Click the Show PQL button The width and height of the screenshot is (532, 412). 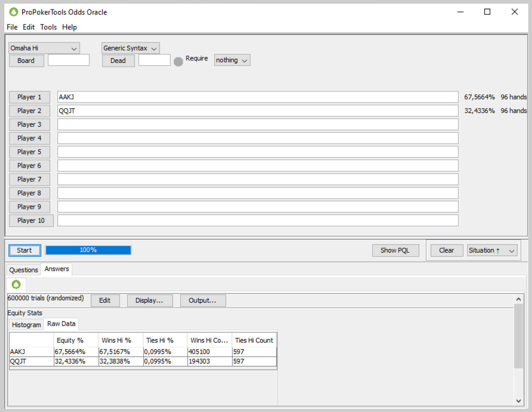[x=395, y=250]
